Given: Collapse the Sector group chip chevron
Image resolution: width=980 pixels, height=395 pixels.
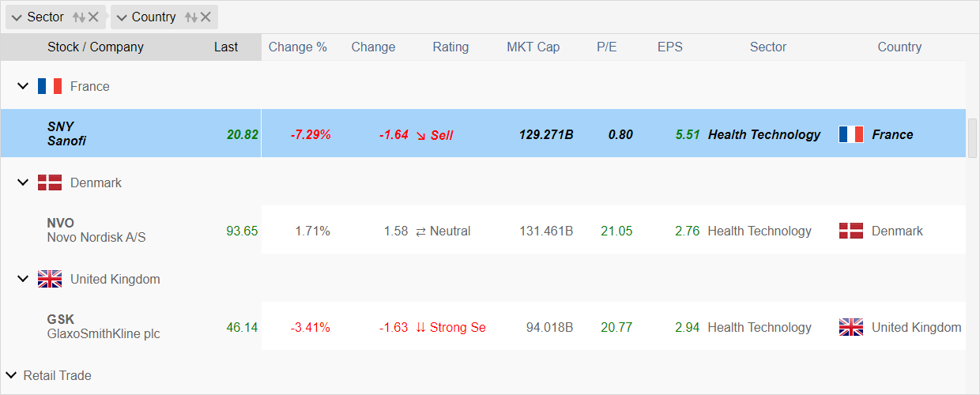Looking at the screenshot, I should click(x=17, y=17).
